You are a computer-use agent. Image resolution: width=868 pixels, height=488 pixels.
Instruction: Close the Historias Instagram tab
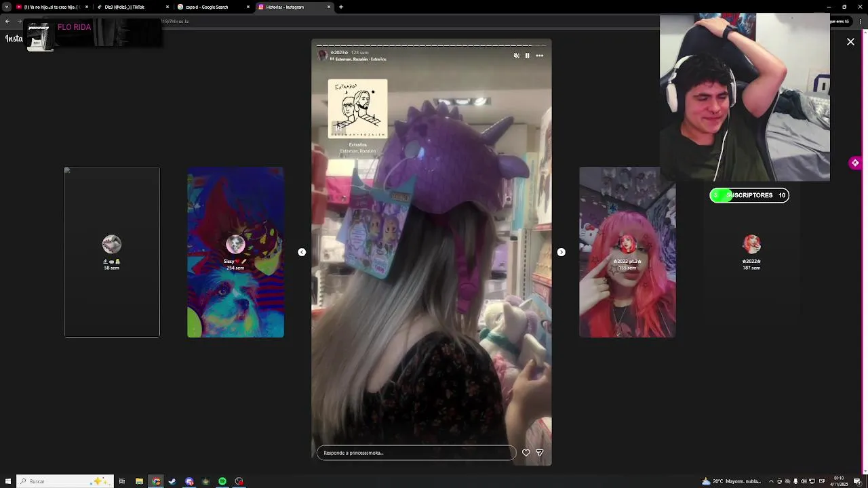coord(329,7)
